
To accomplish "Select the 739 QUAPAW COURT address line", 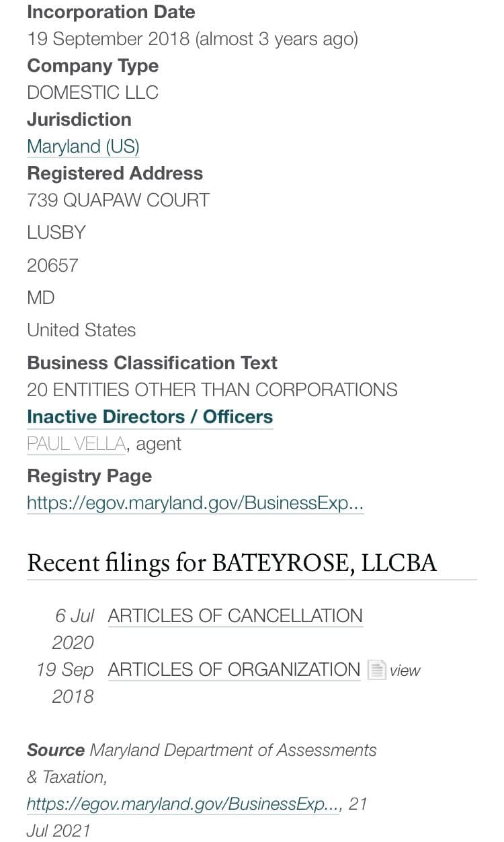I will pyautogui.click(x=118, y=200).
